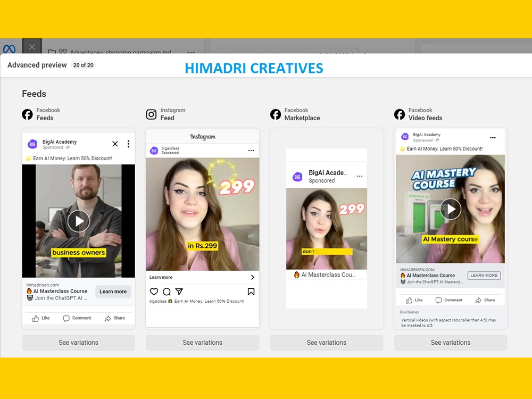Tap the Instagram share paper-plane icon
This screenshot has width=532, height=399.
click(179, 292)
